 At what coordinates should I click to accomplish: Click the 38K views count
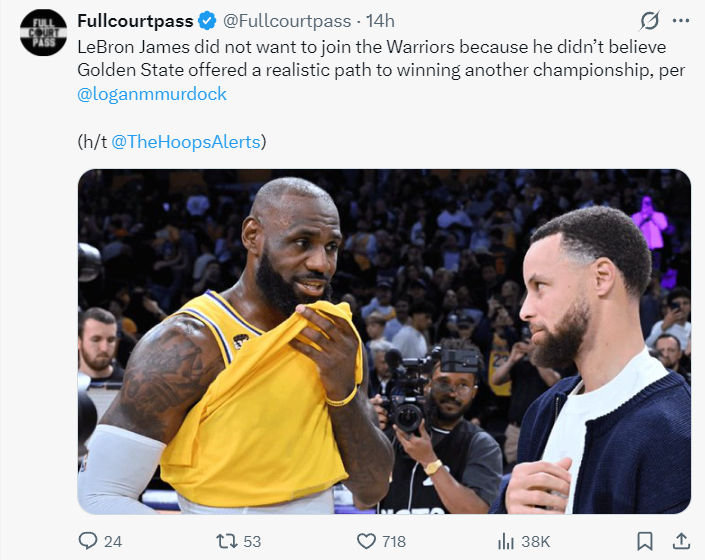(x=535, y=542)
